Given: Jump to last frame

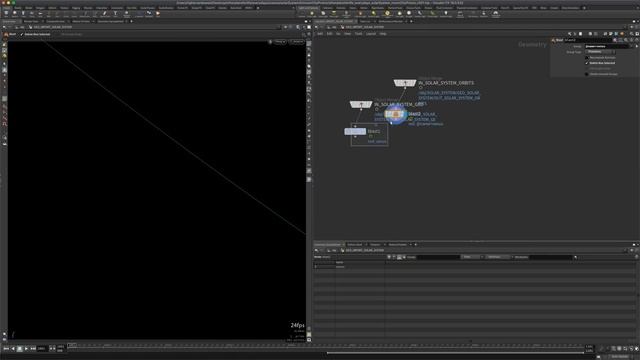Looking at the screenshot, I should tap(33, 349).
